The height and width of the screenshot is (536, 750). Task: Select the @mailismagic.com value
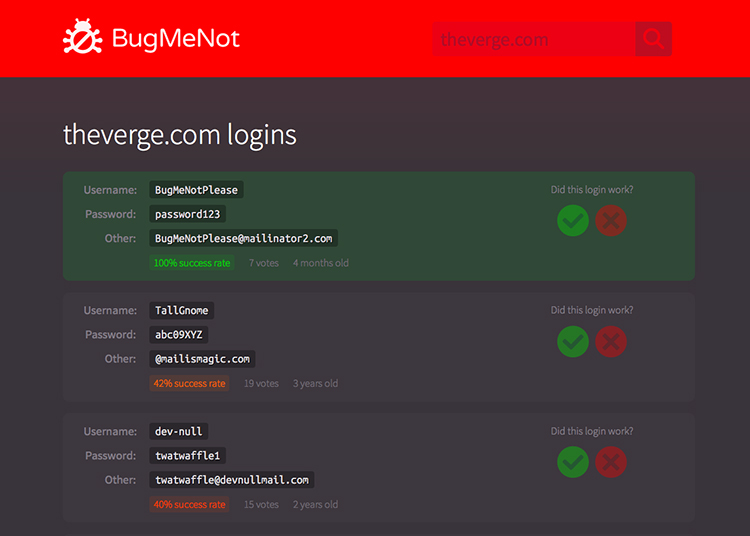tap(202, 359)
